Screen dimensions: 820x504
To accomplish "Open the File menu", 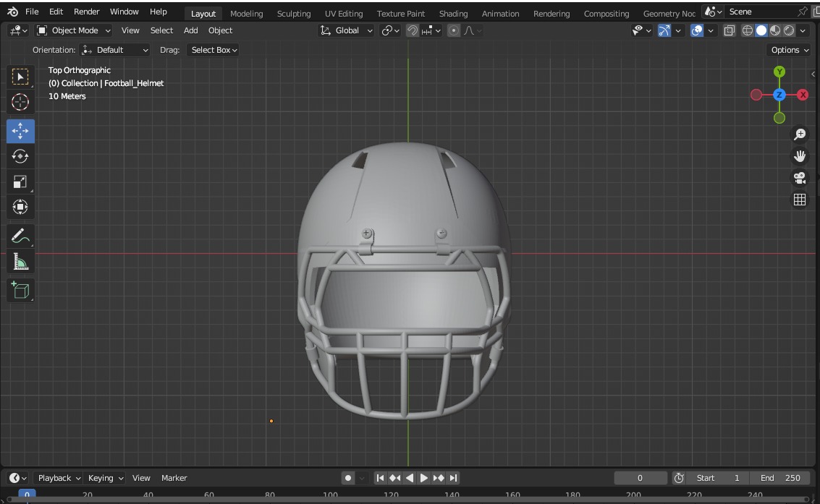I will tap(32, 12).
